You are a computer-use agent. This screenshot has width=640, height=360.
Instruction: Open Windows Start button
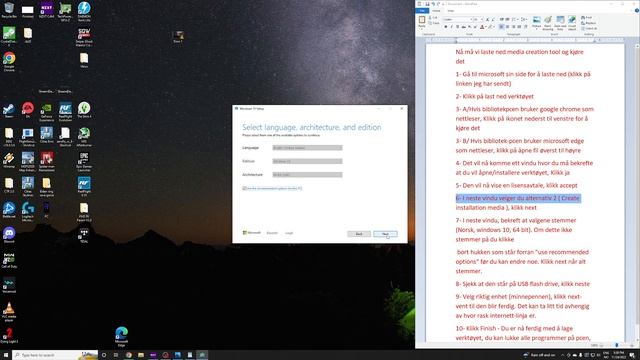(x=6, y=355)
